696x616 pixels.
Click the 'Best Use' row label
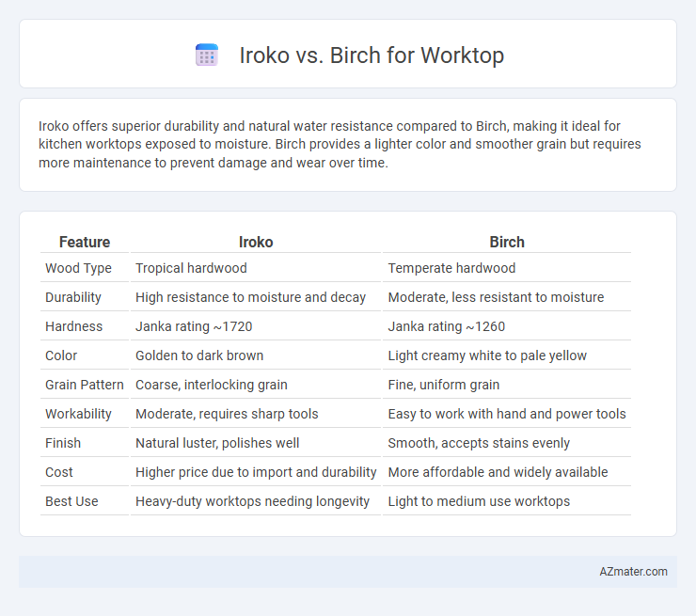pyautogui.click(x=71, y=501)
